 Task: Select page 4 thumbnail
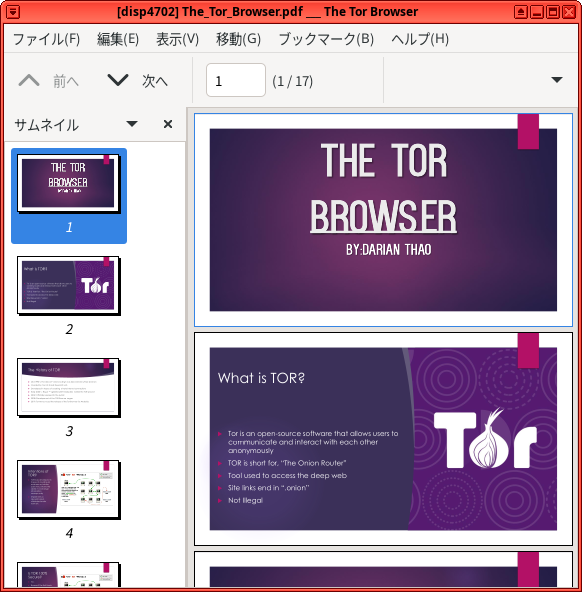click(69, 489)
